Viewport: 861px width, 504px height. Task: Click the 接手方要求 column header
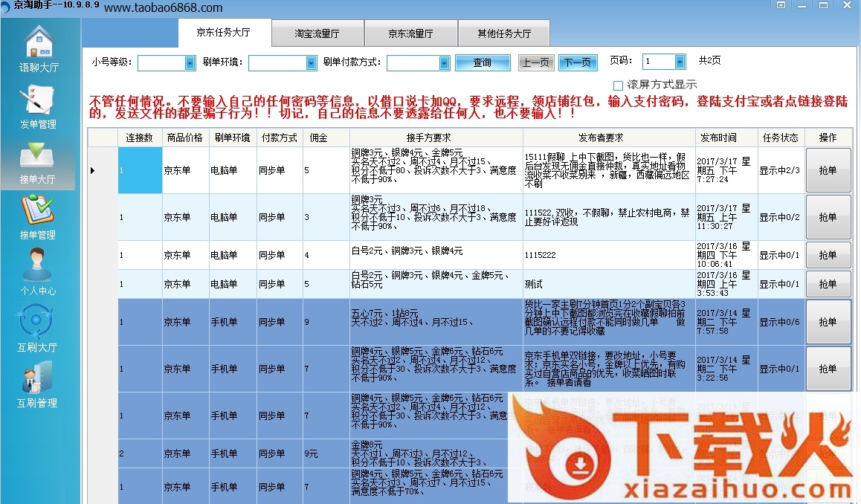click(436, 138)
